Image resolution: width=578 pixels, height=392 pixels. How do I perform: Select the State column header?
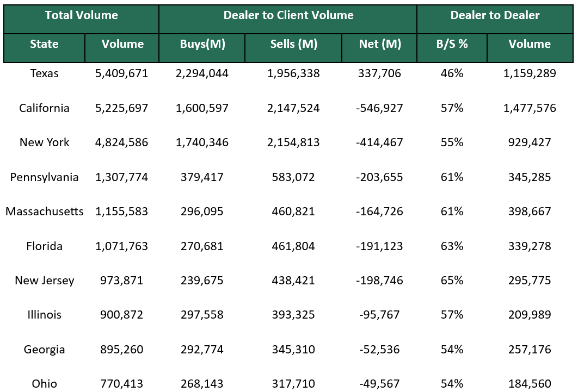tap(44, 45)
